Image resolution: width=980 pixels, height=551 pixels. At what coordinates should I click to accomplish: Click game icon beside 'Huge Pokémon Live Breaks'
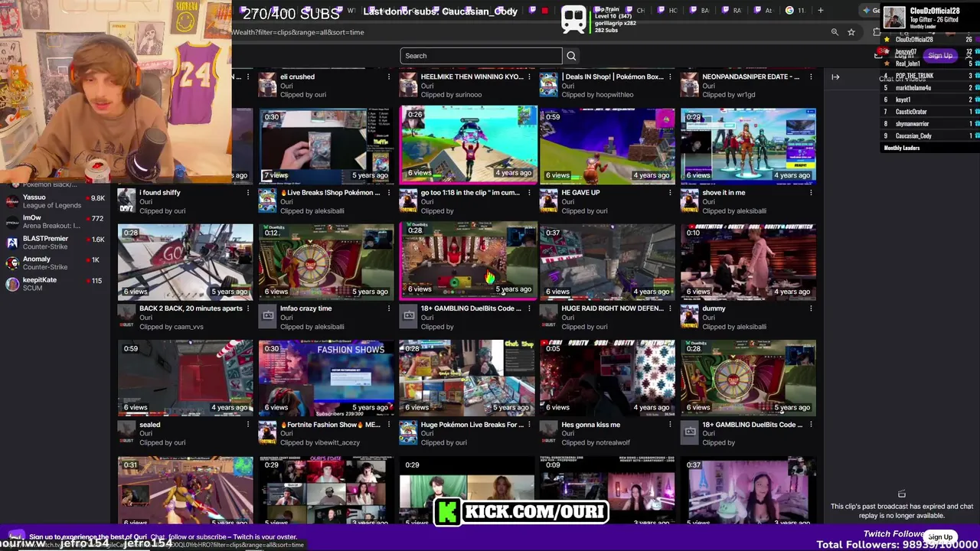click(408, 434)
